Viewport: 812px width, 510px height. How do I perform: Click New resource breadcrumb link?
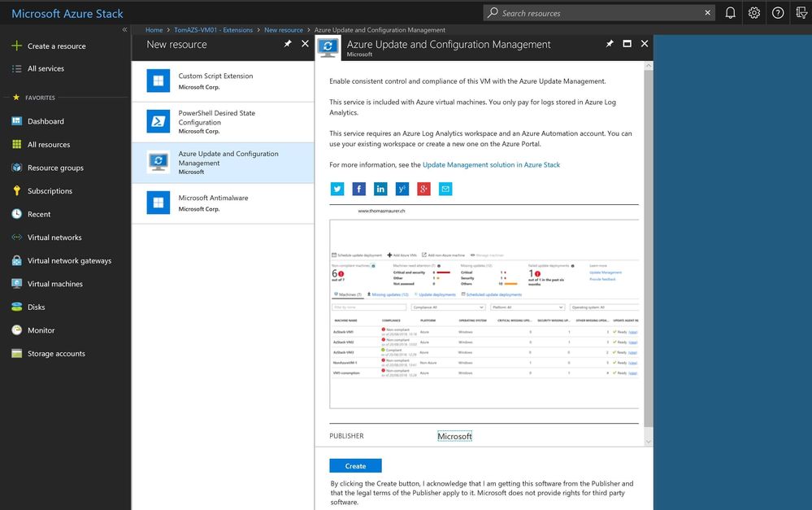[284, 30]
